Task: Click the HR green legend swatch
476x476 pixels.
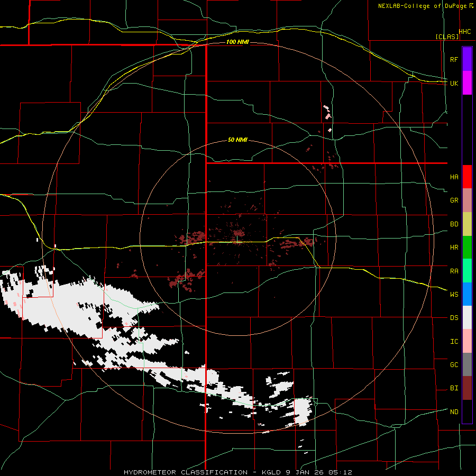Action: [467, 247]
